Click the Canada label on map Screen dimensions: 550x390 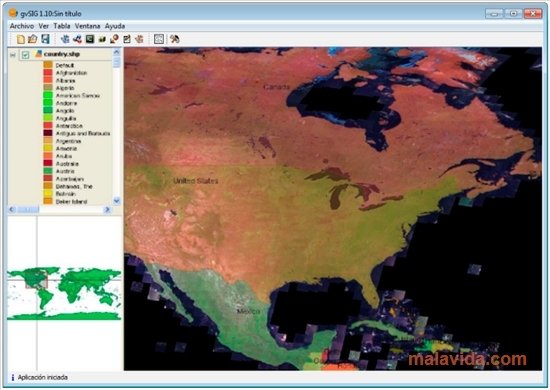tap(277, 87)
